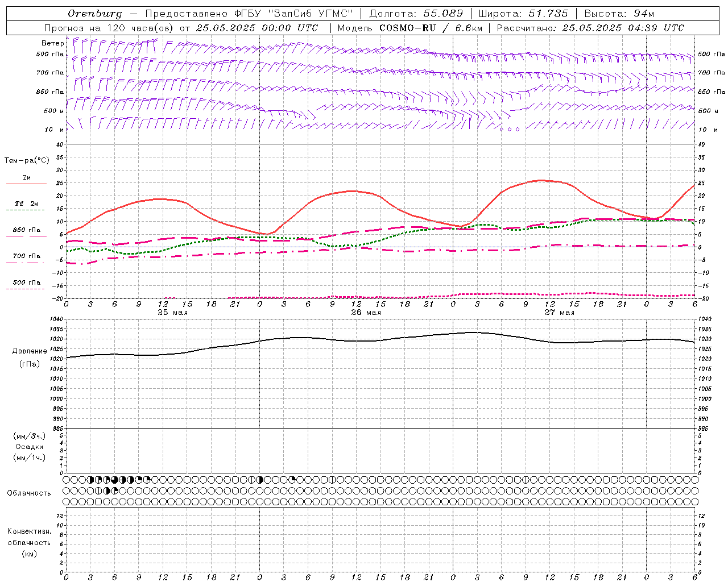Select the forecast start time 25.05.2025 00:00 UTC

pos(257,28)
